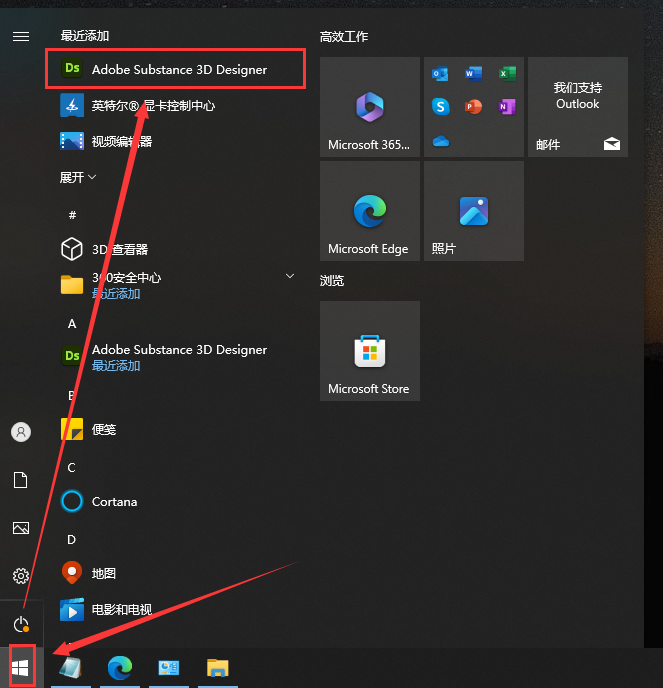Open Excel in Office tile group

coord(507,74)
